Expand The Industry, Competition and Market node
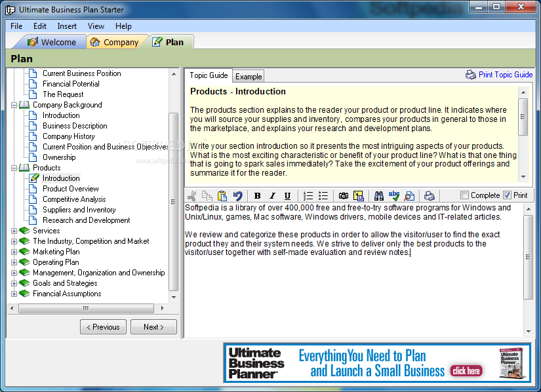 (x=14, y=242)
